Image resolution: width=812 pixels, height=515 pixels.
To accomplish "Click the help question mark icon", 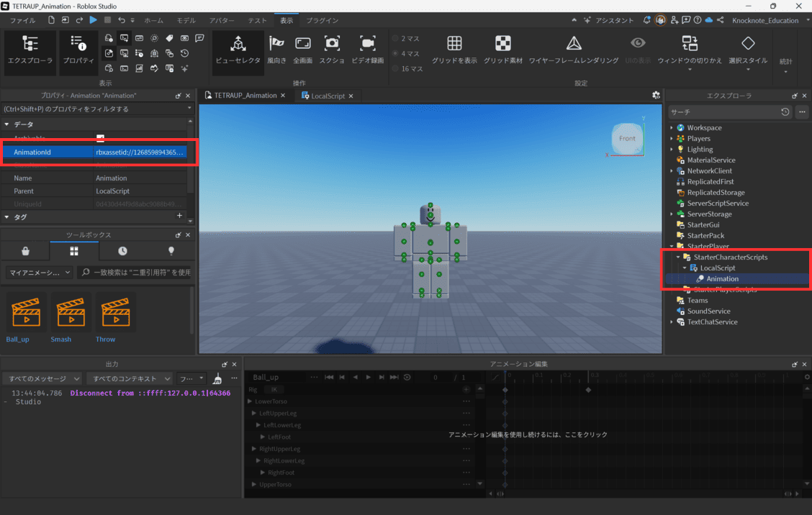I will 698,20.
